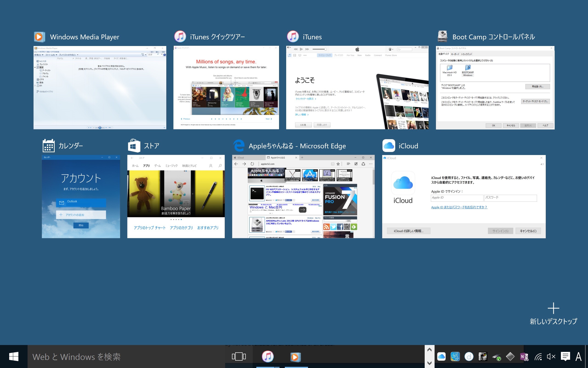
Task: Select マイミュージック tab in iTunes
Action: [324, 55]
